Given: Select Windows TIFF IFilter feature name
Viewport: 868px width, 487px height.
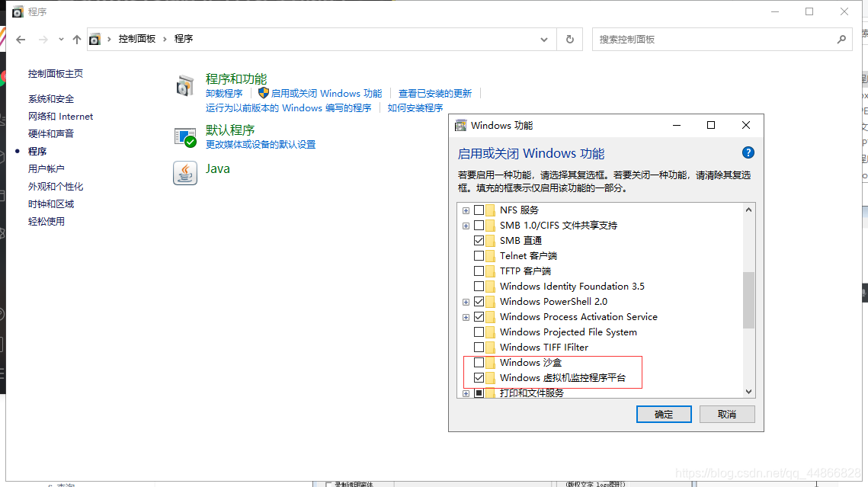Looking at the screenshot, I should coord(543,348).
